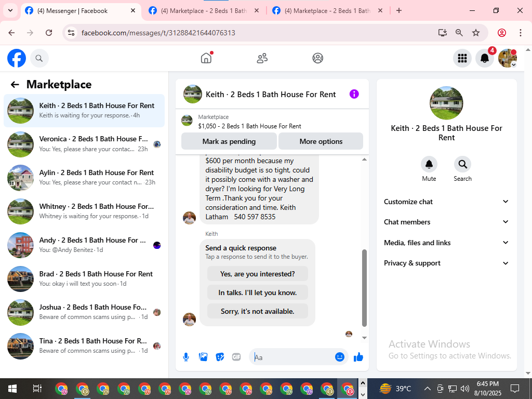Expand Chat members section
The height and width of the screenshot is (399, 532).
pos(446,222)
